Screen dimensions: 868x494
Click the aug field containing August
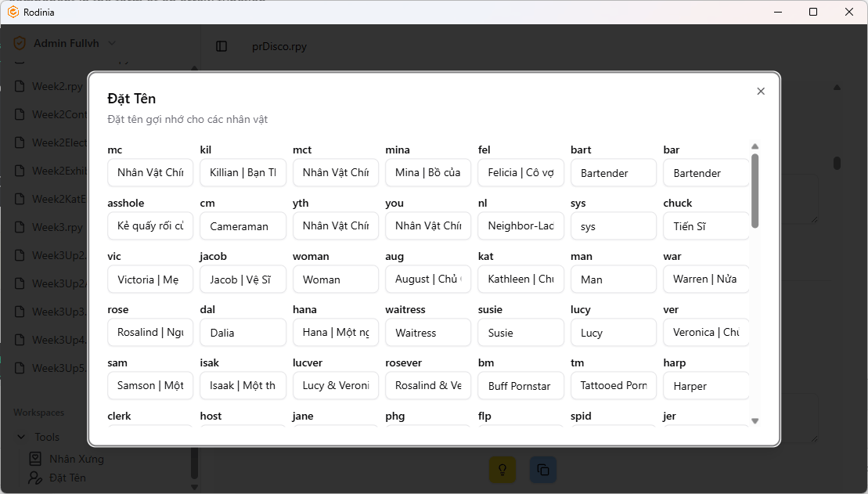point(428,279)
